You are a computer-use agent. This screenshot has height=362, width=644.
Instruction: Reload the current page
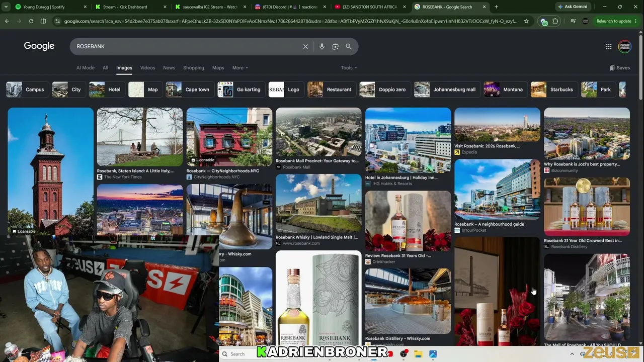click(31, 21)
